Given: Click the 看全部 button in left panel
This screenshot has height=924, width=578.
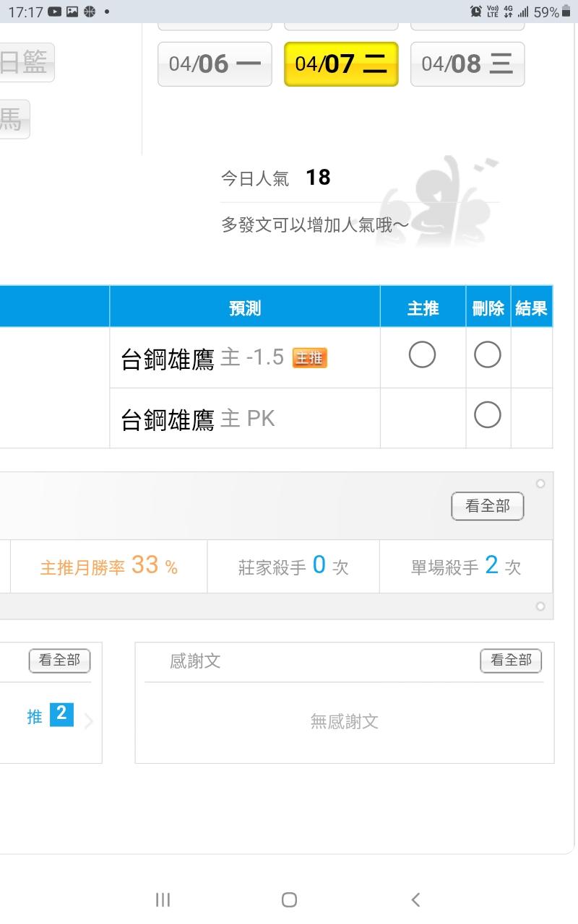Looking at the screenshot, I should [x=59, y=660].
